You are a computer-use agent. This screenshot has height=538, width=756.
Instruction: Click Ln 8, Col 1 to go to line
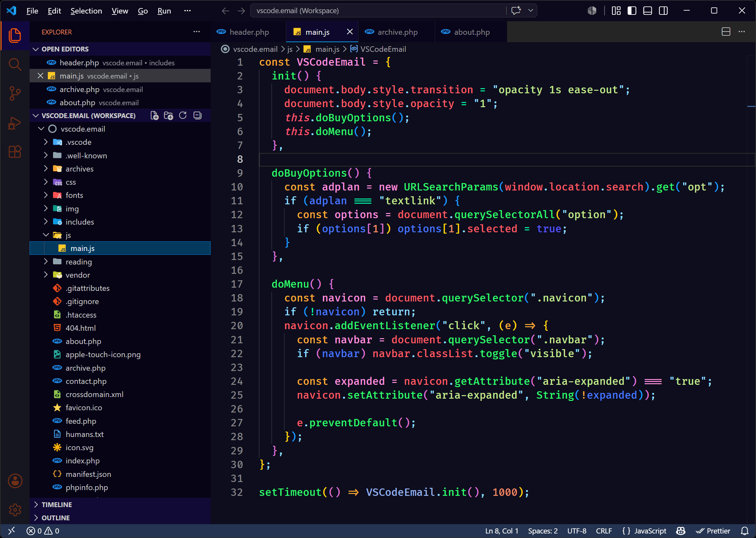coord(501,531)
